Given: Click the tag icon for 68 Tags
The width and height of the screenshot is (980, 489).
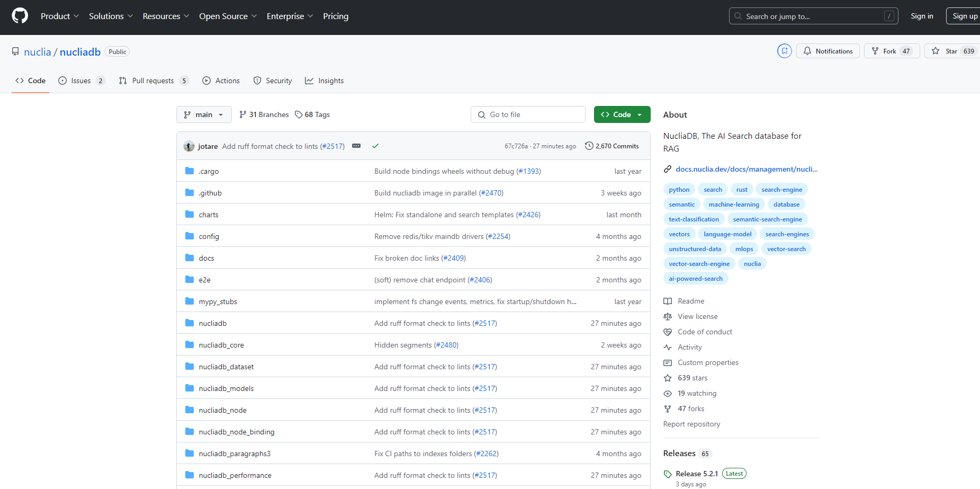Looking at the screenshot, I should pos(299,114).
